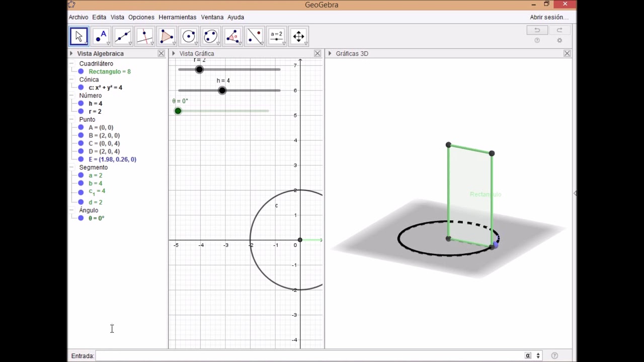Open the Herramientas menu

point(178,17)
